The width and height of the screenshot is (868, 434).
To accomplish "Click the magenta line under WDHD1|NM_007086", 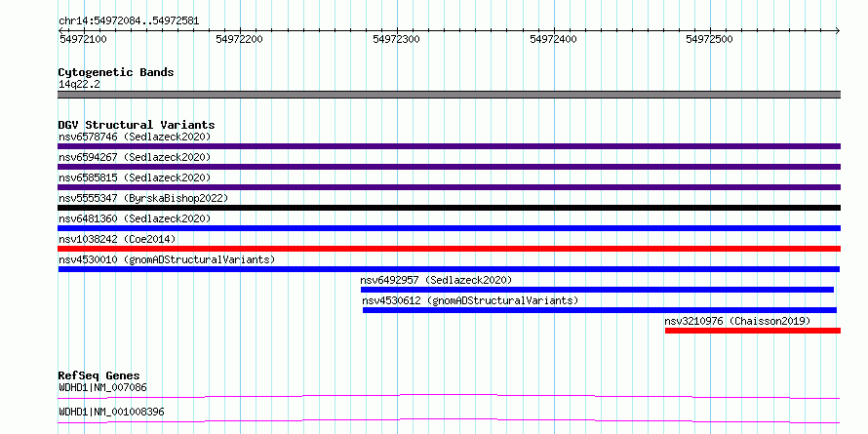I will coord(449,396).
